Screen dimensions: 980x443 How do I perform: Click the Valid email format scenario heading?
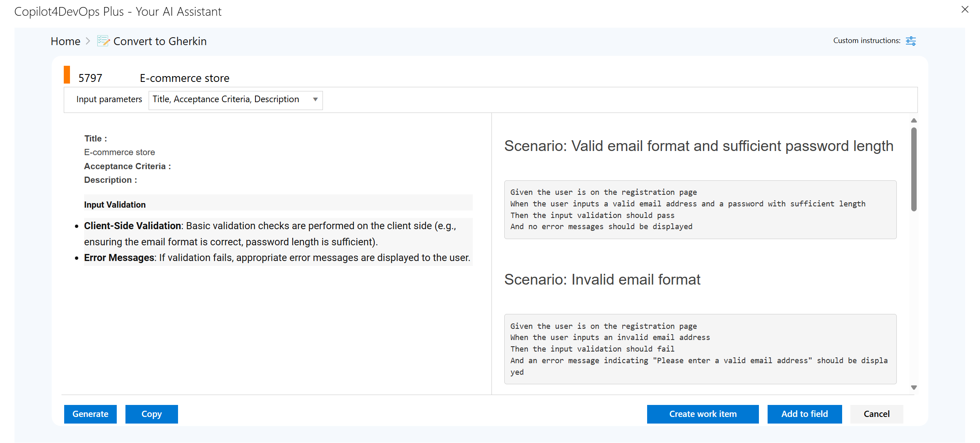pos(698,146)
